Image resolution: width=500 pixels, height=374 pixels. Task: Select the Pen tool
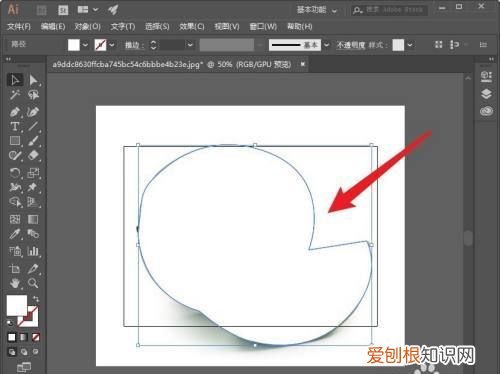(15, 112)
